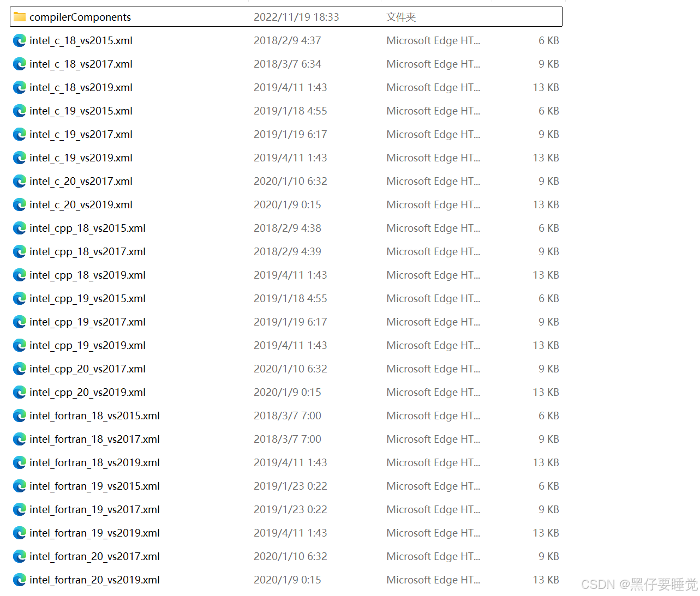
Task: Open the file intel_c_18_vs2017.xml
Action: (x=81, y=64)
